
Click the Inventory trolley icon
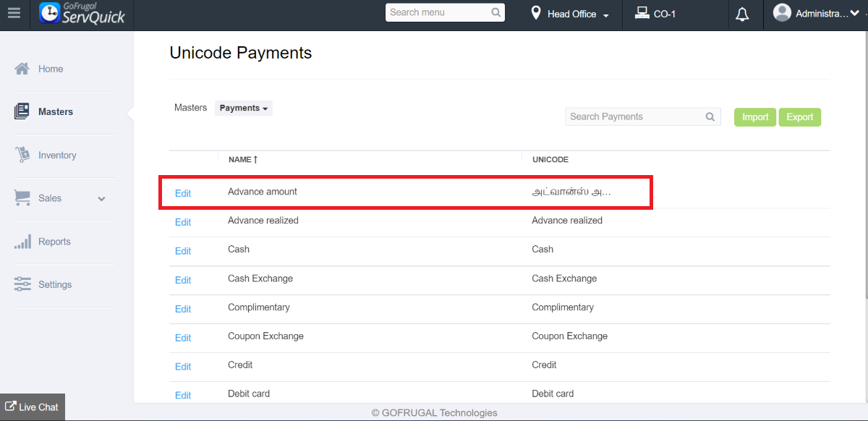pos(22,155)
